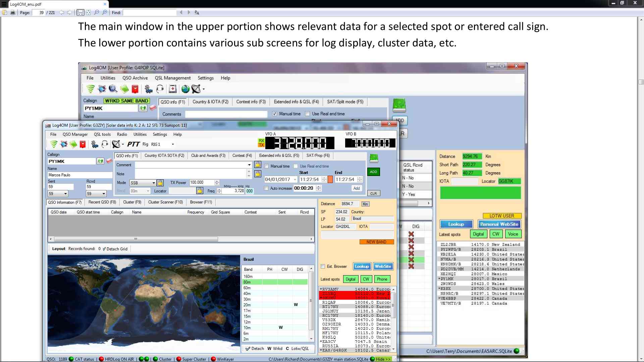Viewport: 644px width, 362px height.
Task: Toggle the Detach checkbox below band table
Action: click(248, 349)
